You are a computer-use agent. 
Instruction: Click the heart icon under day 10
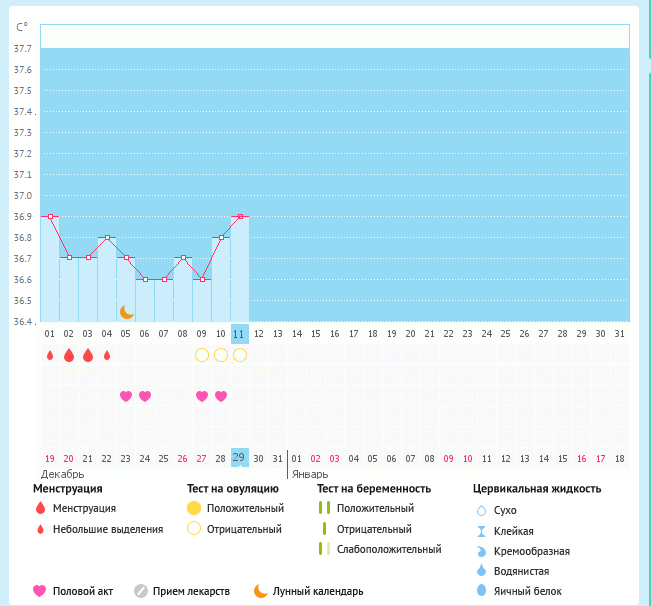221,396
